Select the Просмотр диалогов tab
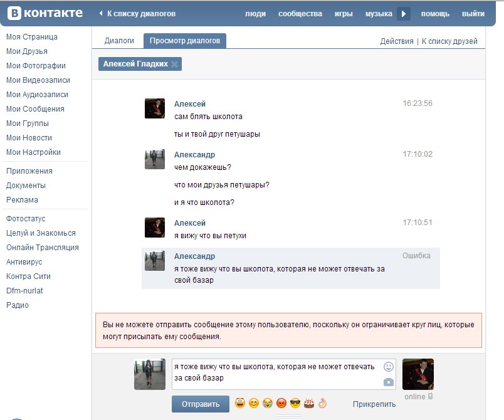 coord(185,41)
